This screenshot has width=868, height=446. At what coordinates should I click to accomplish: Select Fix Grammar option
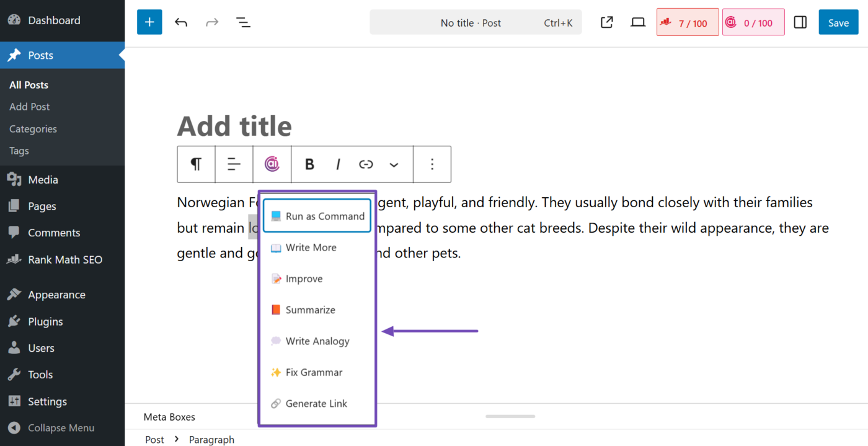[x=317, y=372]
